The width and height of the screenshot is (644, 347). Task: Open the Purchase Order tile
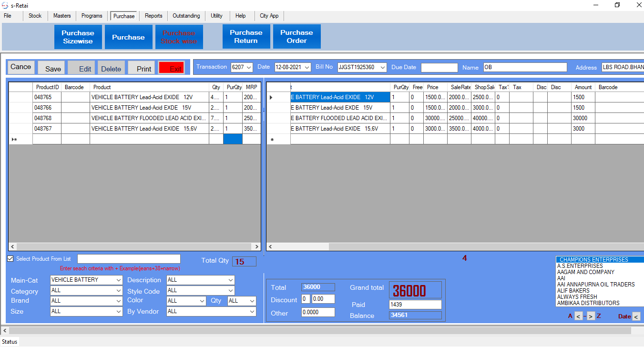tap(296, 37)
